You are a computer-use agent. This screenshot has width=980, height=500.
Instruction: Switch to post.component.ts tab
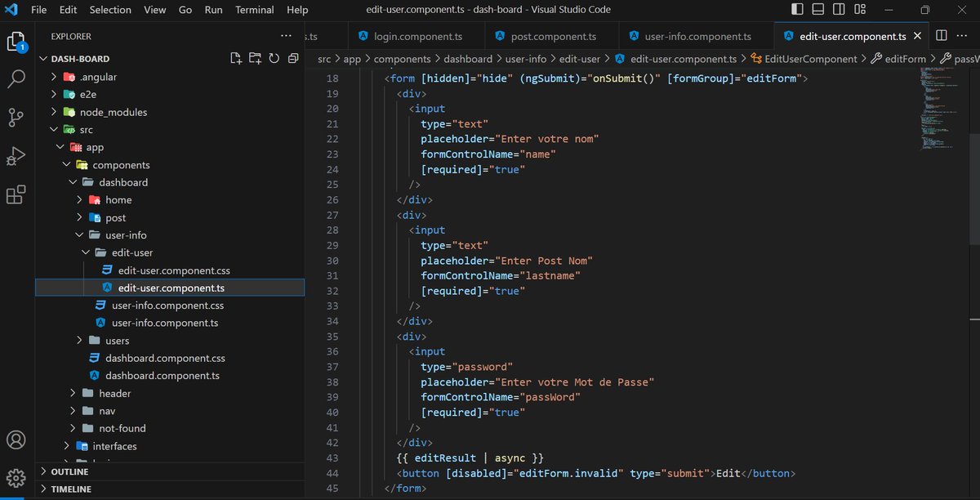click(x=553, y=36)
